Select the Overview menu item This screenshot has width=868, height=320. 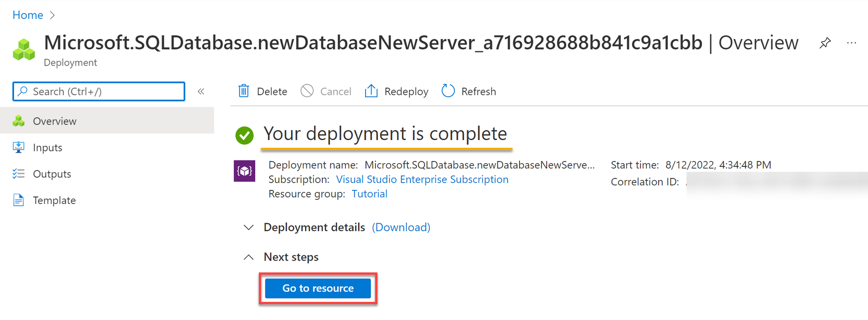[x=107, y=121]
